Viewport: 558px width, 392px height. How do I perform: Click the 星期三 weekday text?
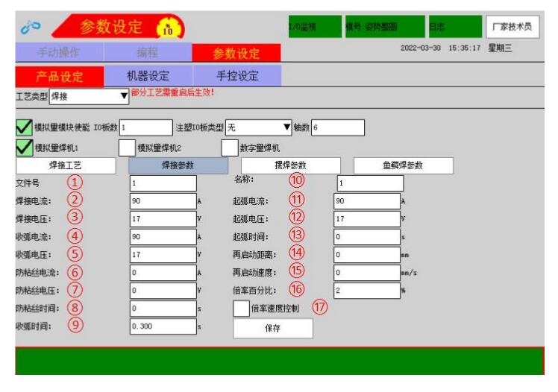(x=500, y=48)
